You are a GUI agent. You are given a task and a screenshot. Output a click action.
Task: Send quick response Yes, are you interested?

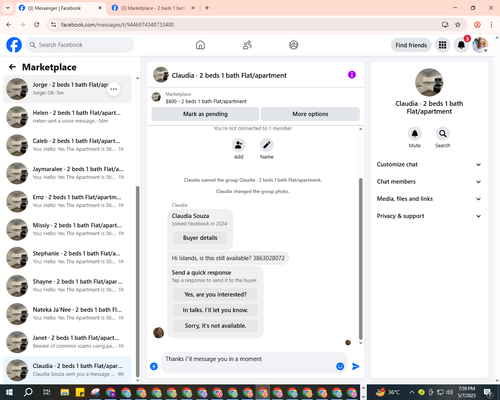pyautogui.click(x=215, y=295)
